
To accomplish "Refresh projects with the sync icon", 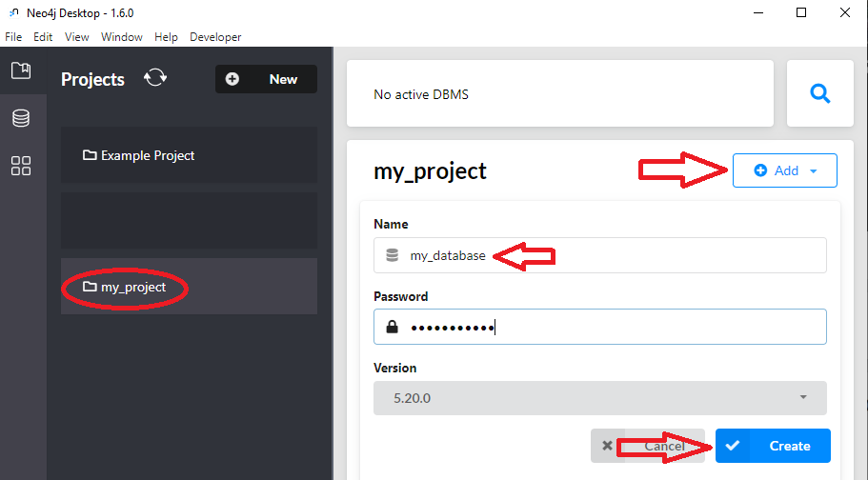I will [155, 77].
